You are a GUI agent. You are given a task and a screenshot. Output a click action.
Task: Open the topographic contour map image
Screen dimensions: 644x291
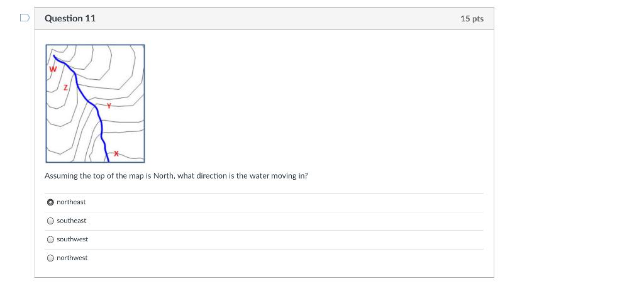pyautogui.click(x=96, y=104)
